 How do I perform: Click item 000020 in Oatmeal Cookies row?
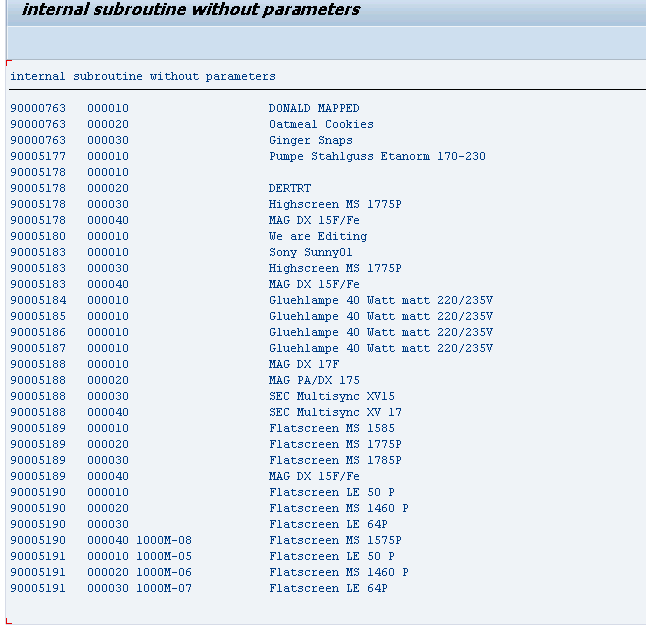pos(108,124)
